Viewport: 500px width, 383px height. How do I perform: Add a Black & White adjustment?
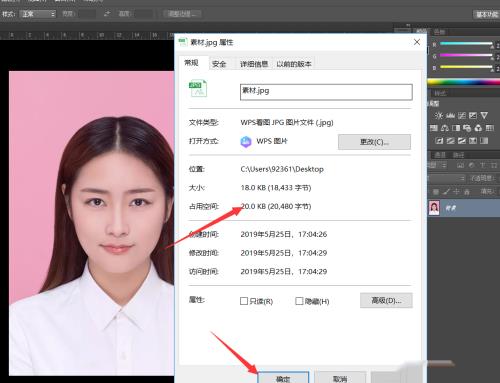pos(456,128)
